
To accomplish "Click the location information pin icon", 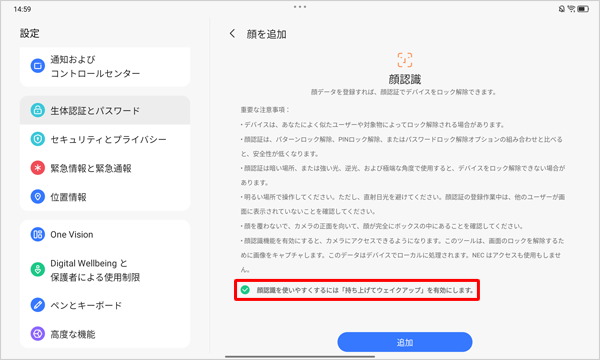I will pos(38,197).
